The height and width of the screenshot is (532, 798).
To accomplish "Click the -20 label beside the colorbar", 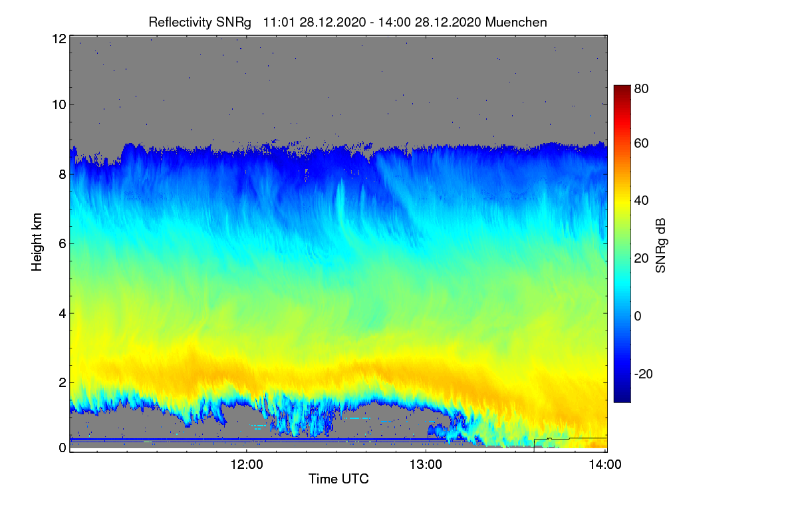I will [x=644, y=374].
